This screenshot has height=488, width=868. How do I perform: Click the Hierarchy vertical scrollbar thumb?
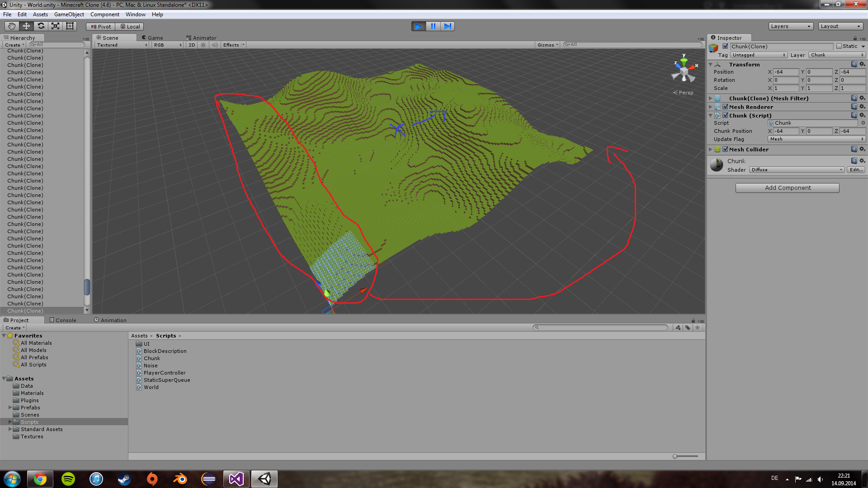coord(87,287)
